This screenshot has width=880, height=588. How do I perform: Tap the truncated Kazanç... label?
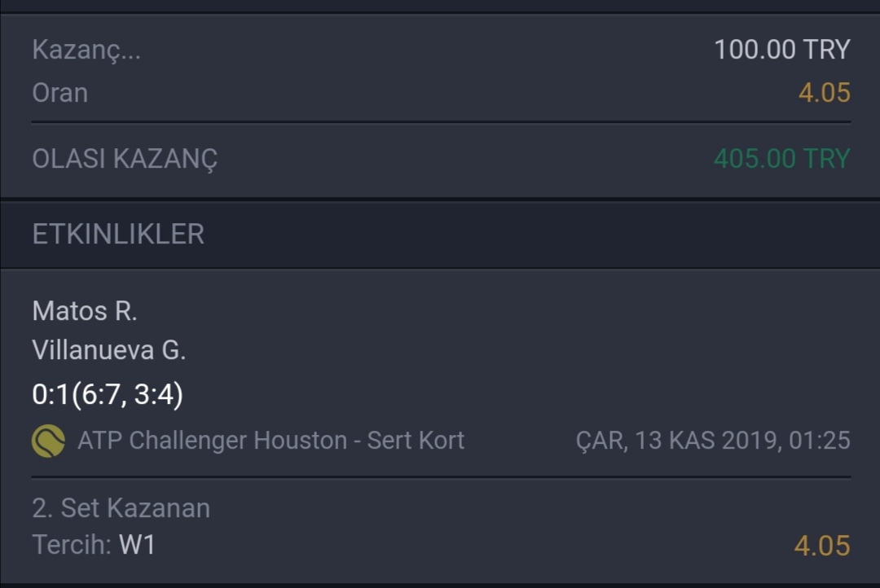click(86, 50)
